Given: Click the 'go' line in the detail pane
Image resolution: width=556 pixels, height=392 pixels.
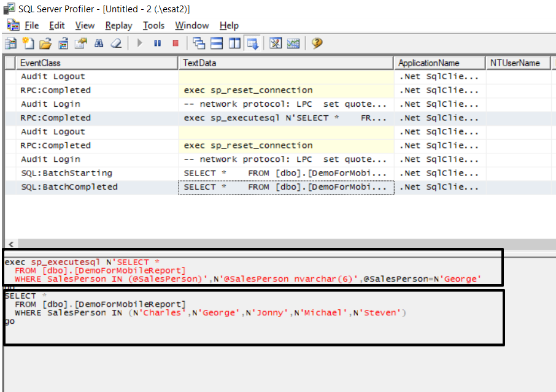Looking at the screenshot, I should coord(10,322).
